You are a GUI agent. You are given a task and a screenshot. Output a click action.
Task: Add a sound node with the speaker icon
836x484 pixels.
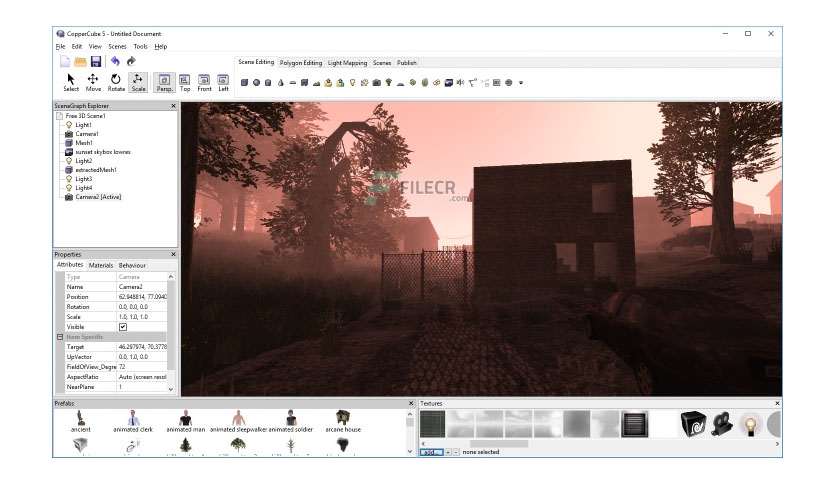(460, 83)
